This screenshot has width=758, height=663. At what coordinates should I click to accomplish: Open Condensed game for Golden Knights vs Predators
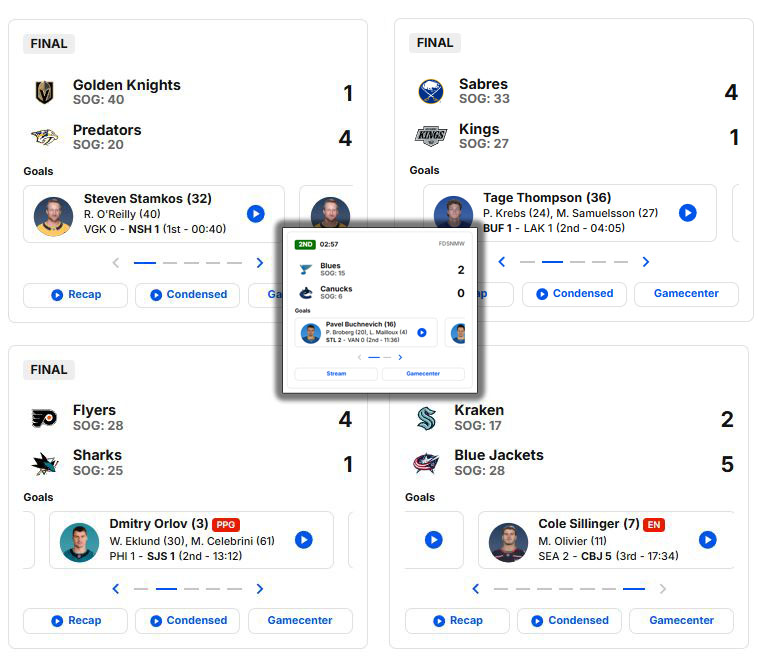click(x=188, y=295)
